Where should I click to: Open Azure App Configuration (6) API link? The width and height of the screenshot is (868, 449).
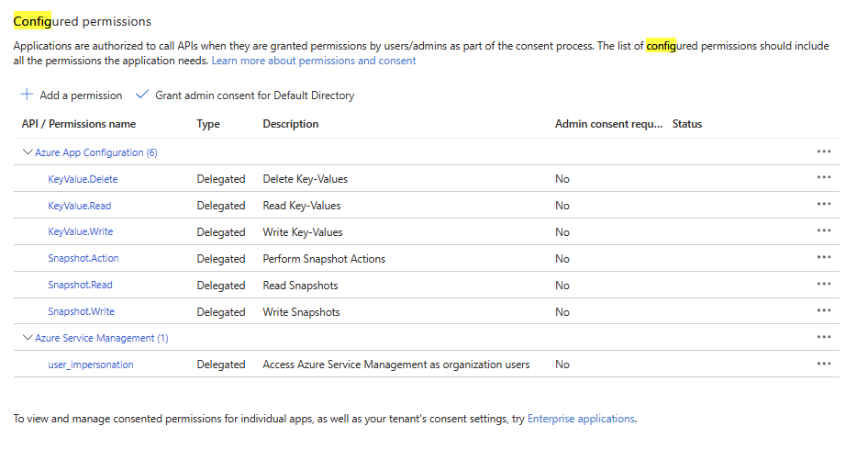pos(96,152)
